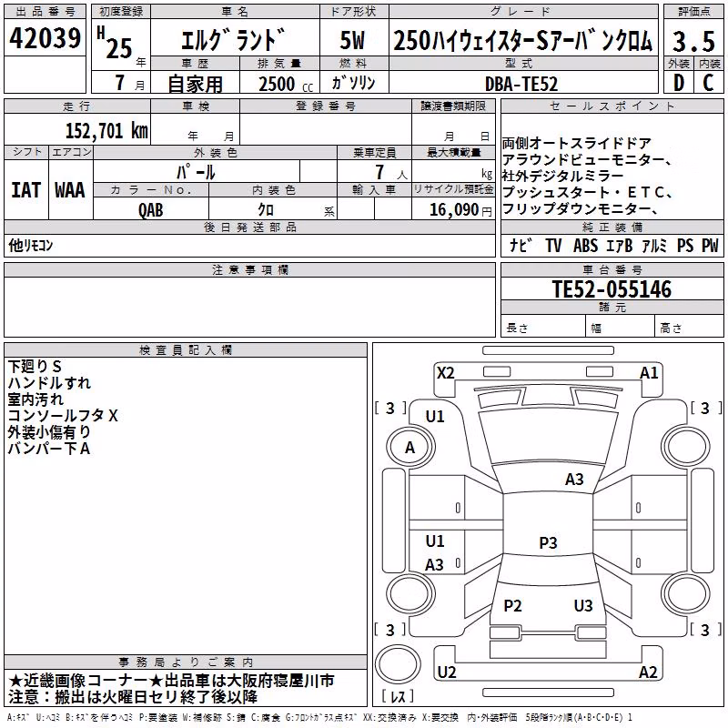Click sales point アラウンドビューモニター
728x728 pixels.
[x=587, y=160]
